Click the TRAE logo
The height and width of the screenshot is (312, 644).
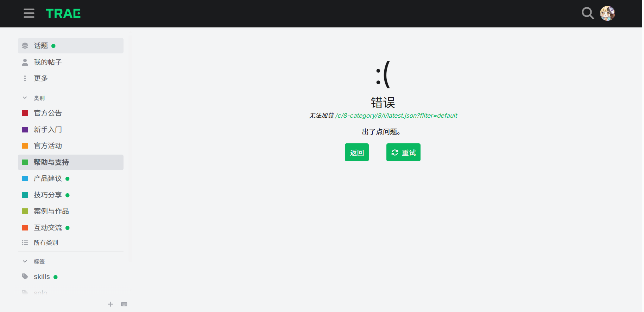[63, 13]
